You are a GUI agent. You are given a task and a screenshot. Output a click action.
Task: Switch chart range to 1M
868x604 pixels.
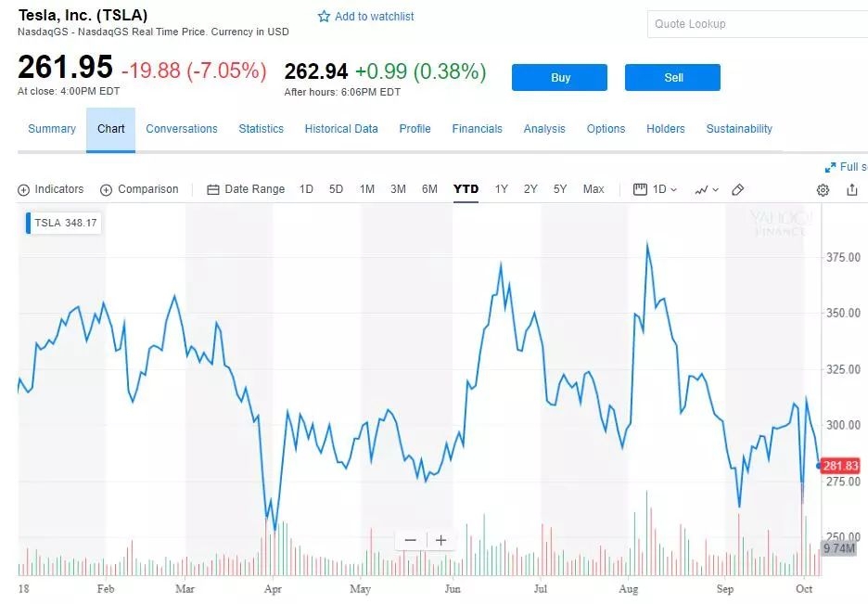click(367, 189)
